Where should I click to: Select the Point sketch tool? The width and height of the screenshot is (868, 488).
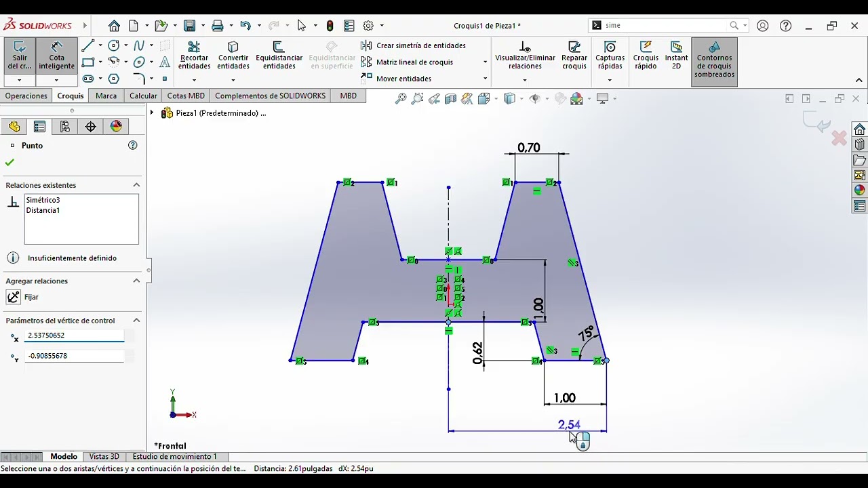165,79
